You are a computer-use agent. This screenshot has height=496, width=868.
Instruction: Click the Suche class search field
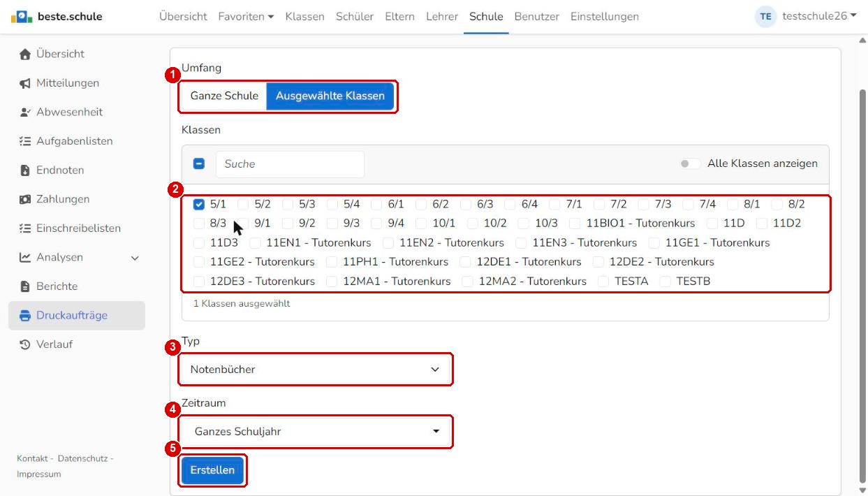point(290,164)
